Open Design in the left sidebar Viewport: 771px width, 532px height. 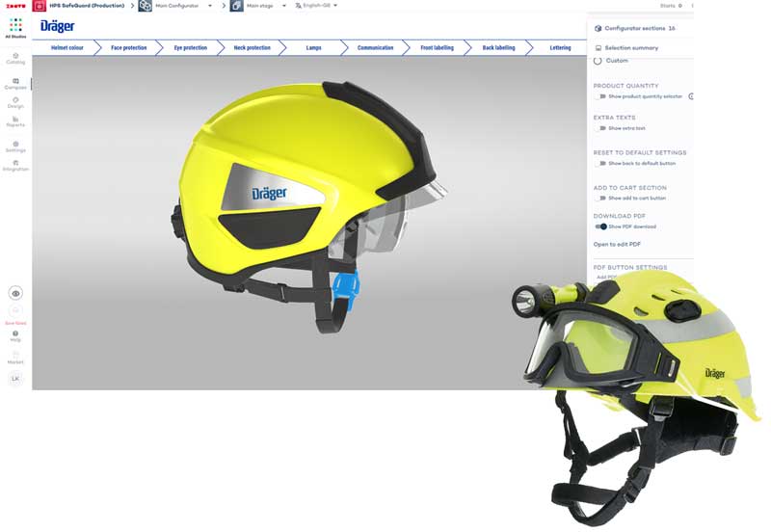pyautogui.click(x=15, y=103)
